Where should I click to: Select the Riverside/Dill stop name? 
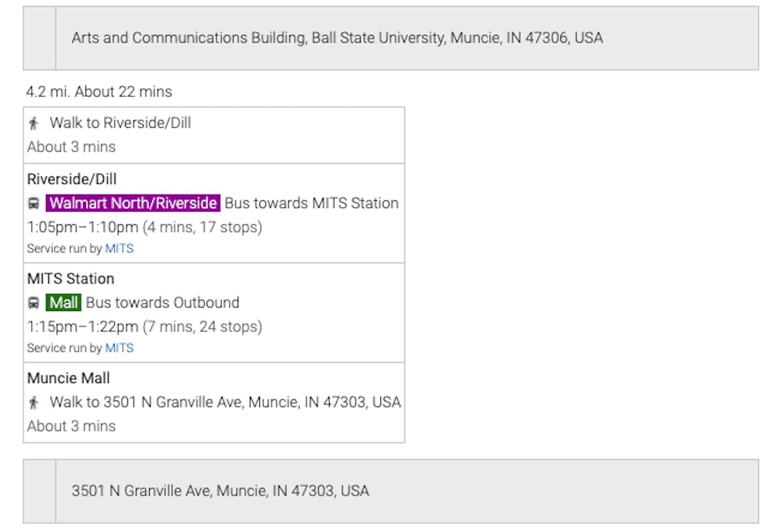point(72,179)
